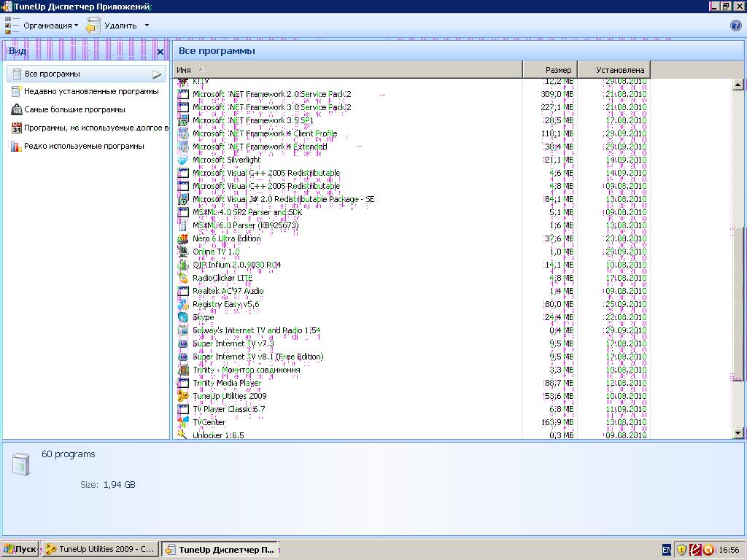
Task: Click the Microsoft Silverlight icon
Action: pyautogui.click(x=183, y=160)
